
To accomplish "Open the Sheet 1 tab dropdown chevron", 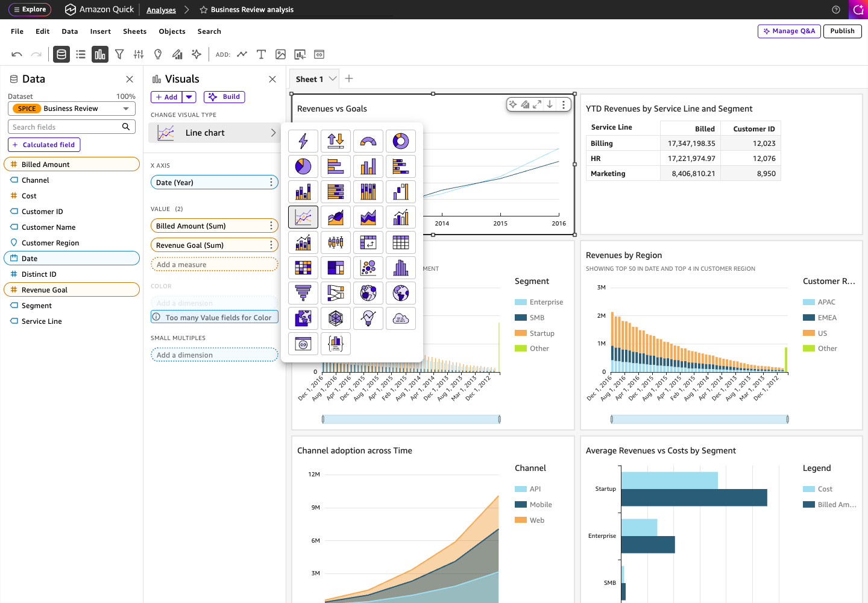I will pos(332,79).
